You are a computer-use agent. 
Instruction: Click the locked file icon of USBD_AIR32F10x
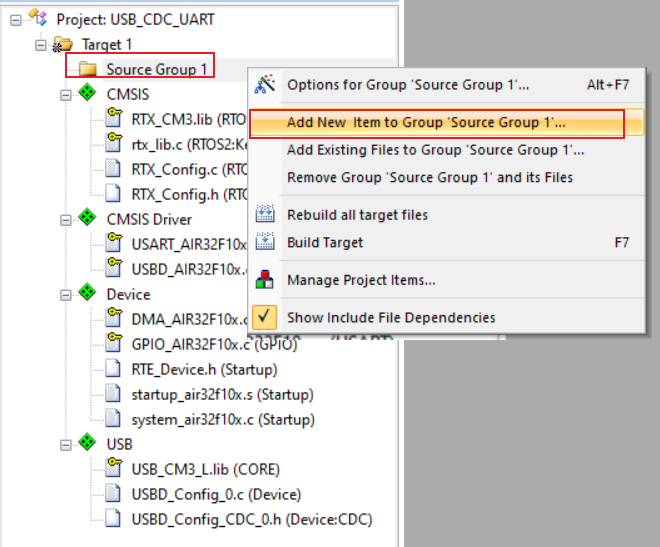click(x=114, y=267)
